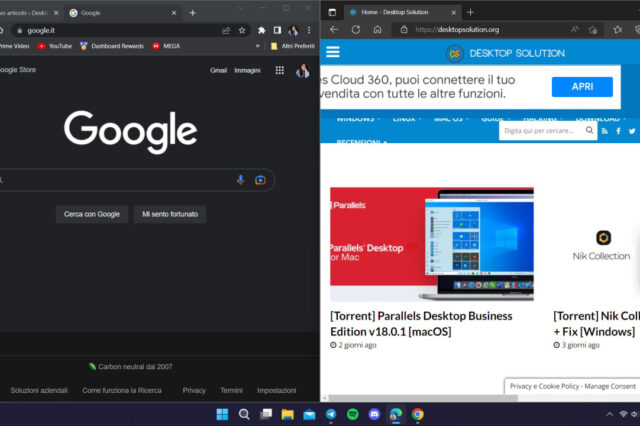Focus the Digita qui per cercare field
This screenshot has width=640, height=426.
coord(541,131)
